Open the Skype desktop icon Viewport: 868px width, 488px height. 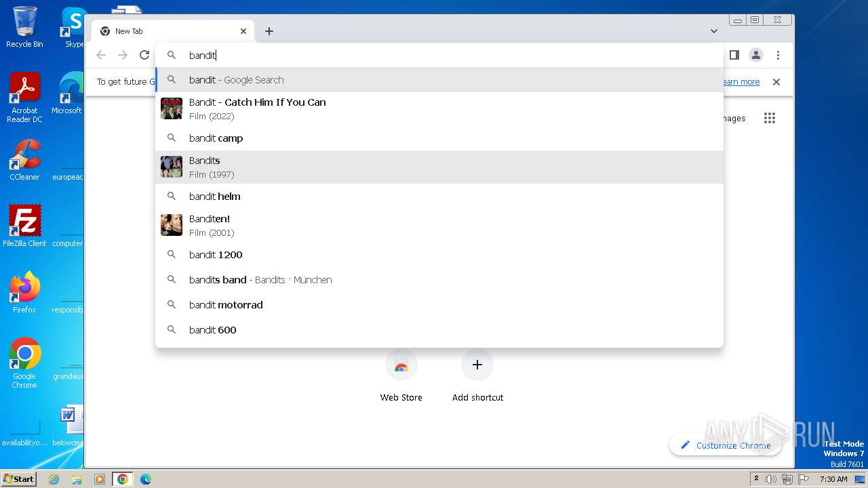(x=73, y=27)
